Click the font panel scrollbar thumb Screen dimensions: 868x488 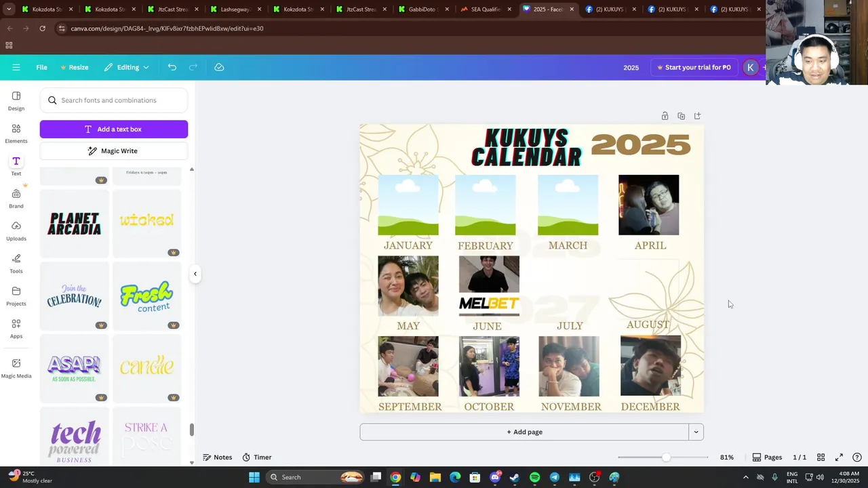(191, 430)
